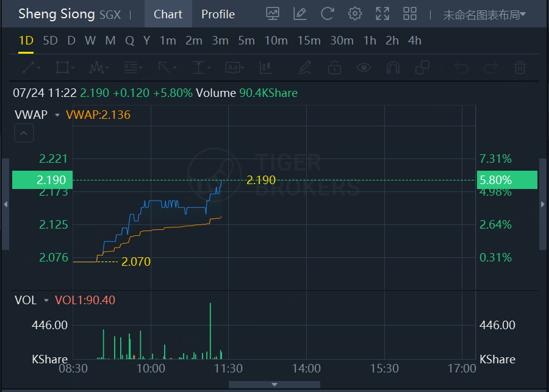Enter fullscreen with the expand arrows icon
This screenshot has width=549, height=392.
[x=382, y=14]
